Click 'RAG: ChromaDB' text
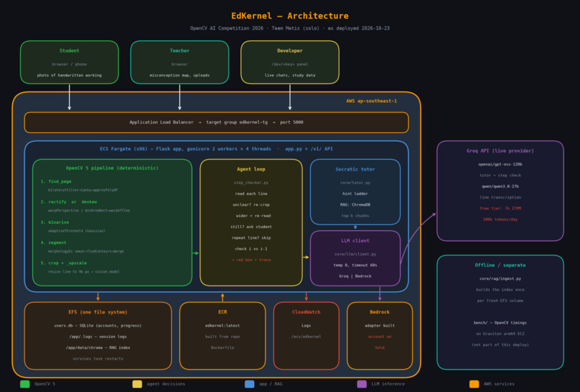Screen dimensions: 580x392 pos(355,204)
